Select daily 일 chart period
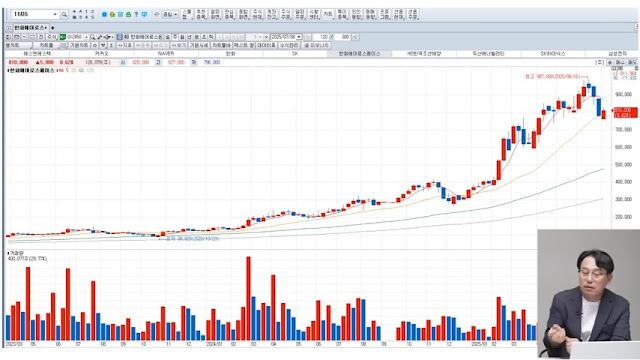 point(168,37)
